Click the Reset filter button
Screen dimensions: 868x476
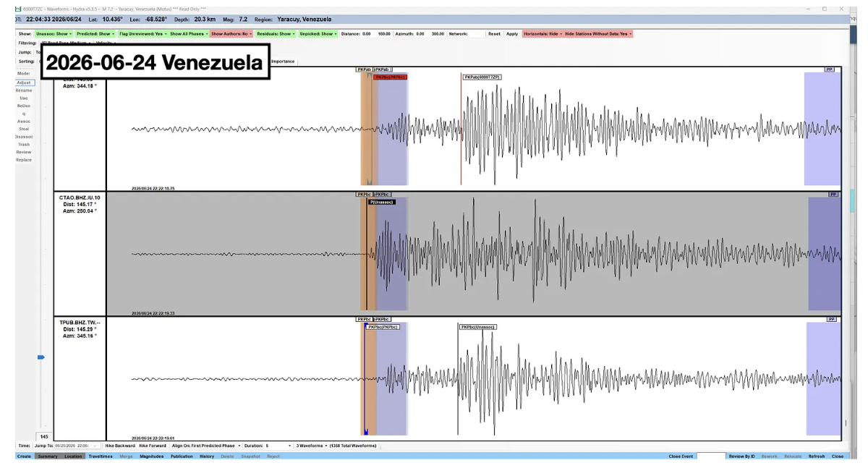coord(494,34)
